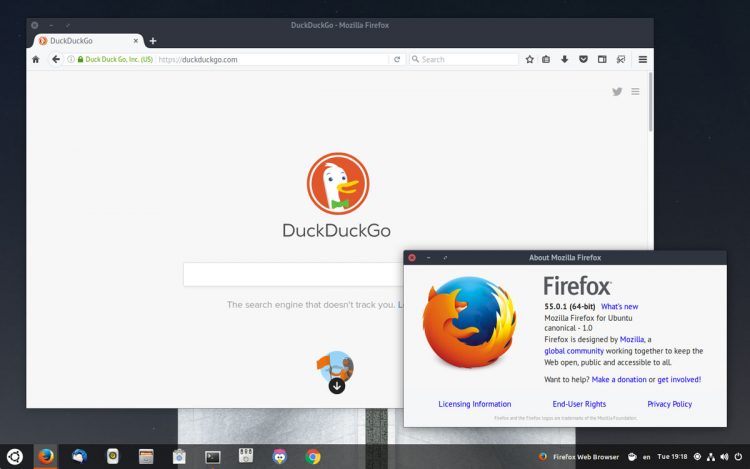This screenshot has width=750, height=469.
Task: Click the volume speaker tray icon
Action: coord(724,457)
